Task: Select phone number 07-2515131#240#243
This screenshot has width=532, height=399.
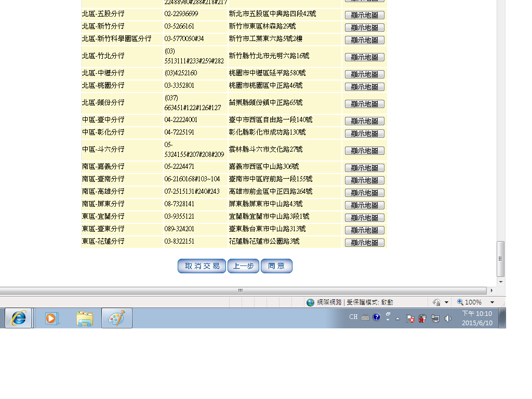Action: (x=192, y=191)
